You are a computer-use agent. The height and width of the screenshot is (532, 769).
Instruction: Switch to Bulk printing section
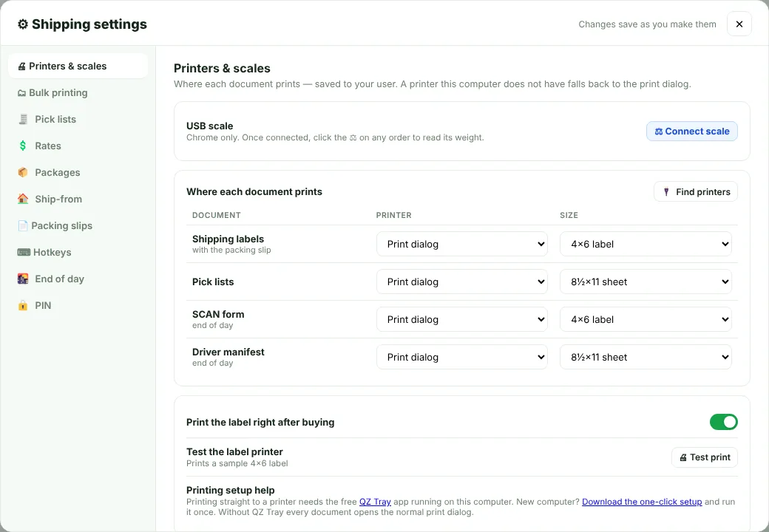78,93
